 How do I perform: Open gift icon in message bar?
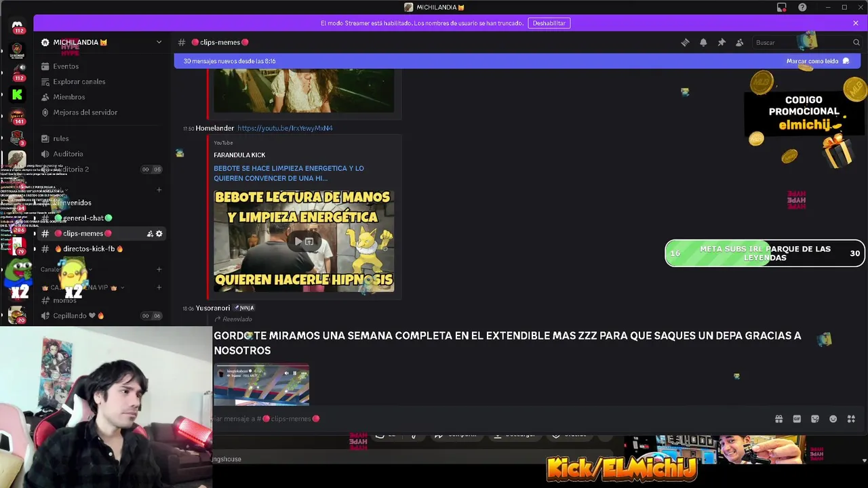click(778, 419)
